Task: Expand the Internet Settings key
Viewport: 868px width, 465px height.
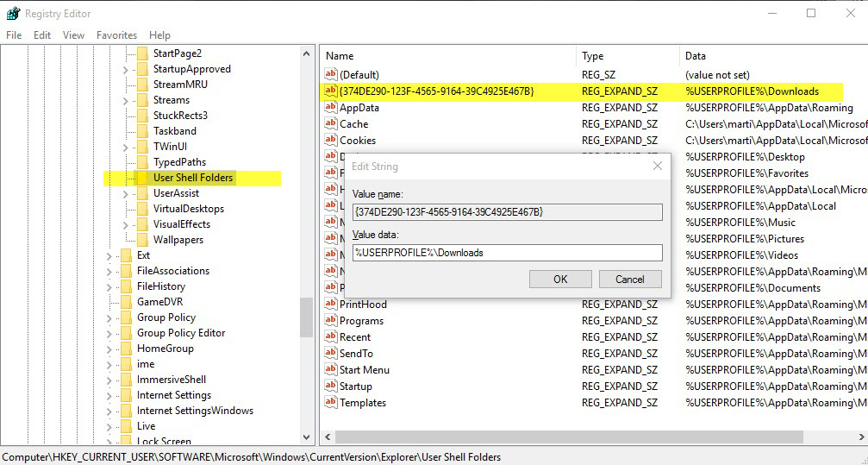Action: click(109, 395)
